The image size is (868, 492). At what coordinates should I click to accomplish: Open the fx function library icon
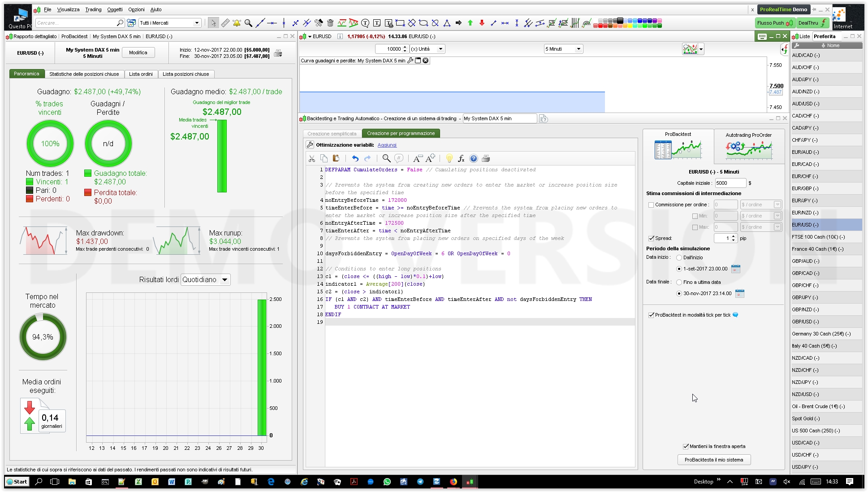[461, 158]
